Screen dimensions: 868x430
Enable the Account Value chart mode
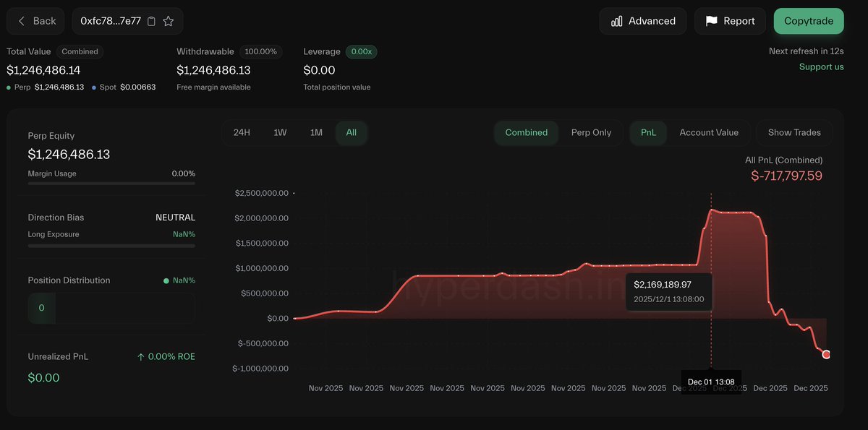click(709, 132)
